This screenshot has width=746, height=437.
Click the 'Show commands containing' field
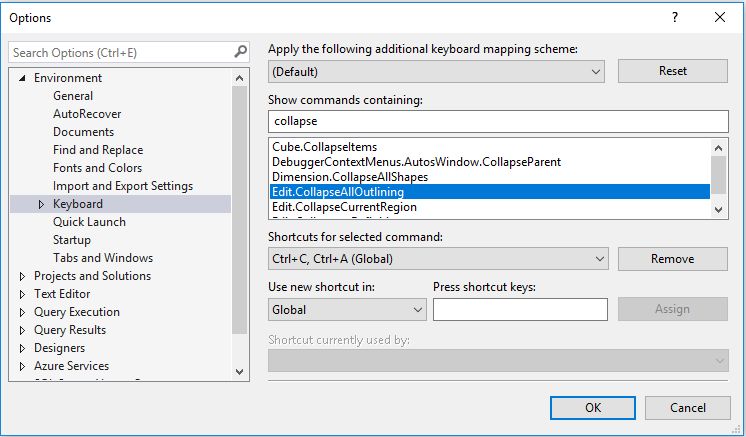tap(498, 122)
